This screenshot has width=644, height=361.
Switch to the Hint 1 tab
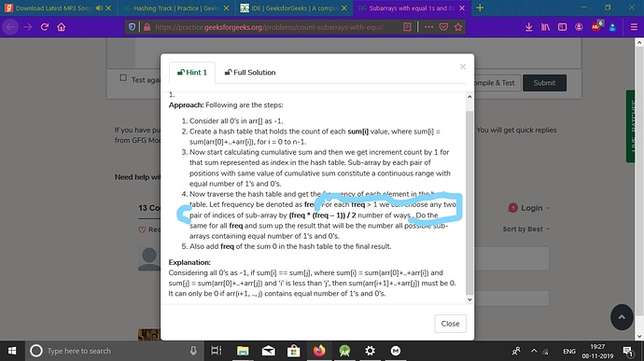tap(192, 72)
